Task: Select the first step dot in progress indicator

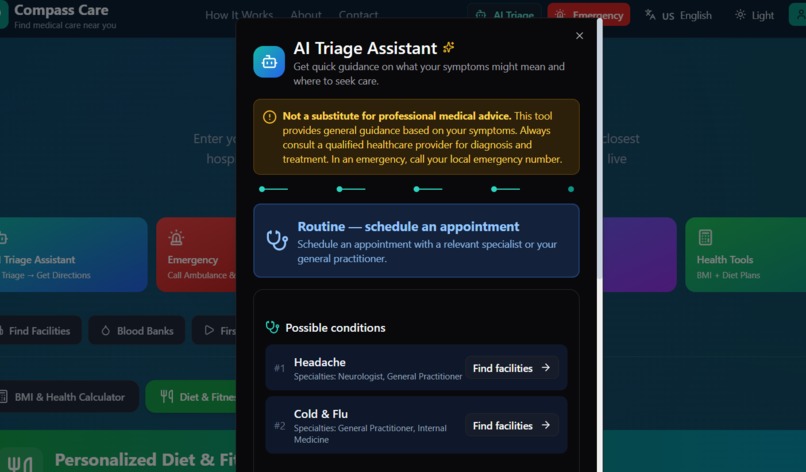Action: pyautogui.click(x=262, y=189)
